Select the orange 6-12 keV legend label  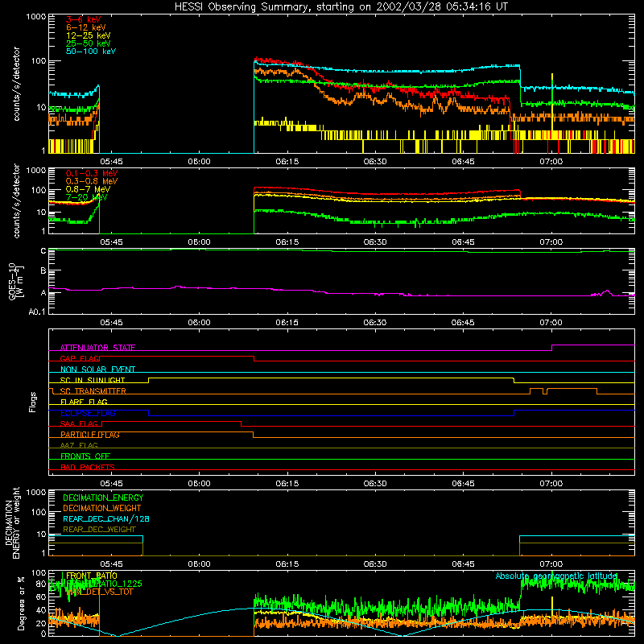tap(85, 27)
